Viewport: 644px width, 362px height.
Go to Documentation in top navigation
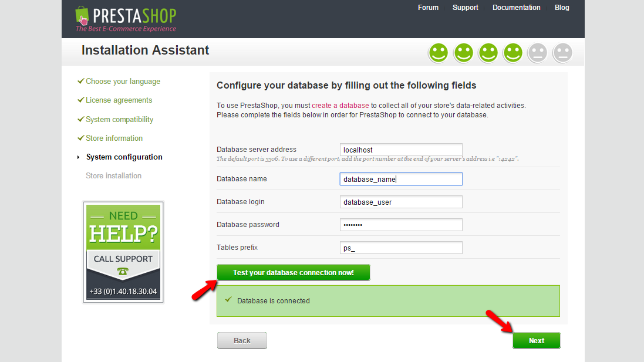[x=516, y=8]
